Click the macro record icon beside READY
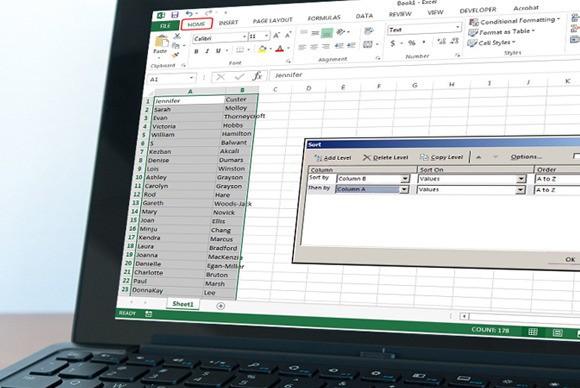 point(148,314)
